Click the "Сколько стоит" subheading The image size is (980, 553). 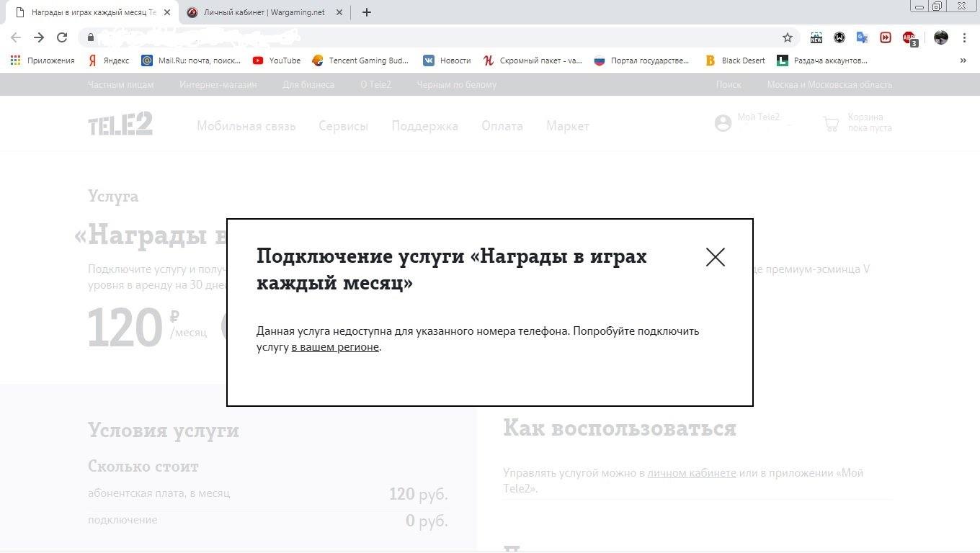[x=143, y=467]
